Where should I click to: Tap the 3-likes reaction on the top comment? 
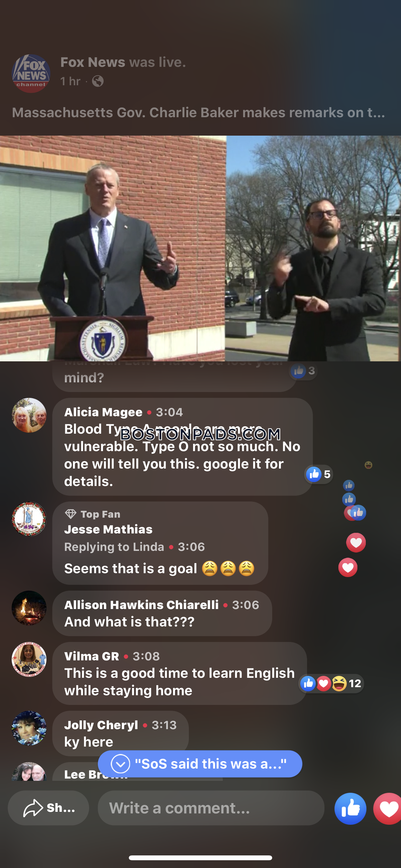coord(303,371)
